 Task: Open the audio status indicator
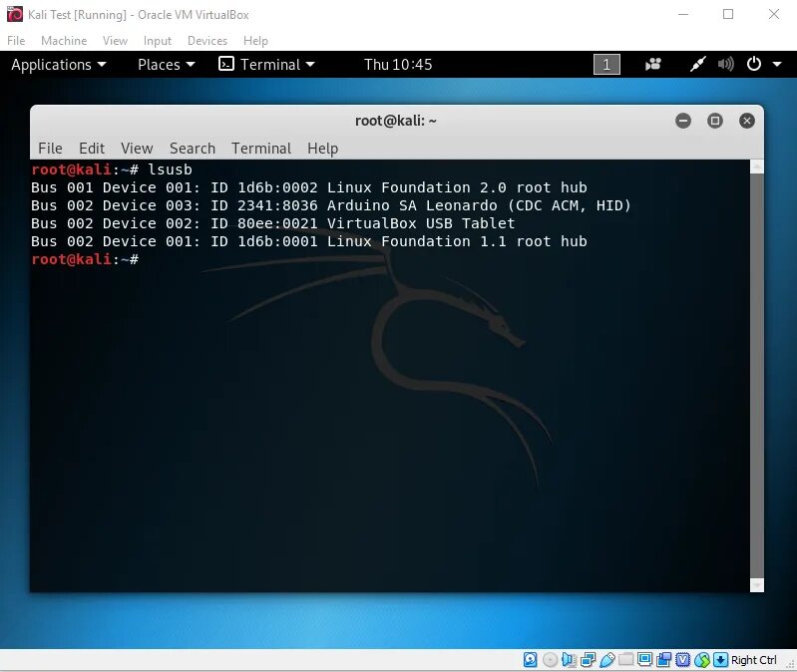click(569, 660)
